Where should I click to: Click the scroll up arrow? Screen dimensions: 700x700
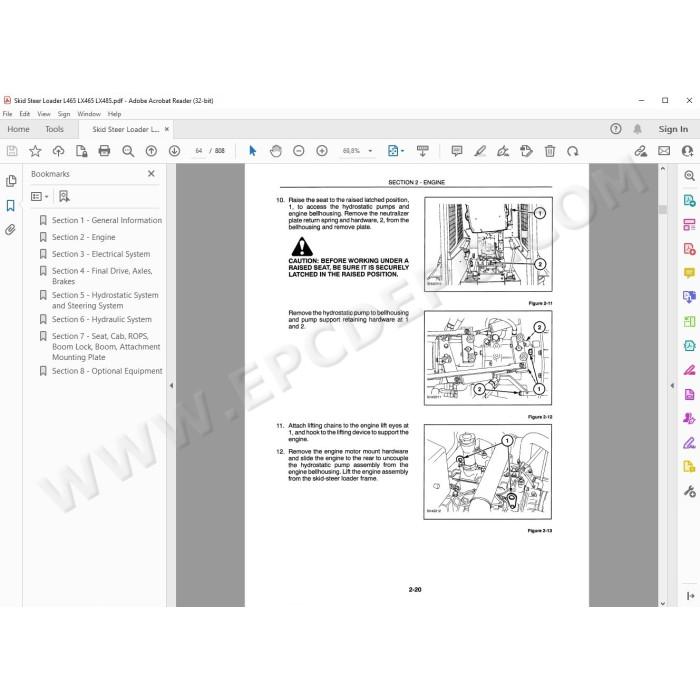point(663,168)
